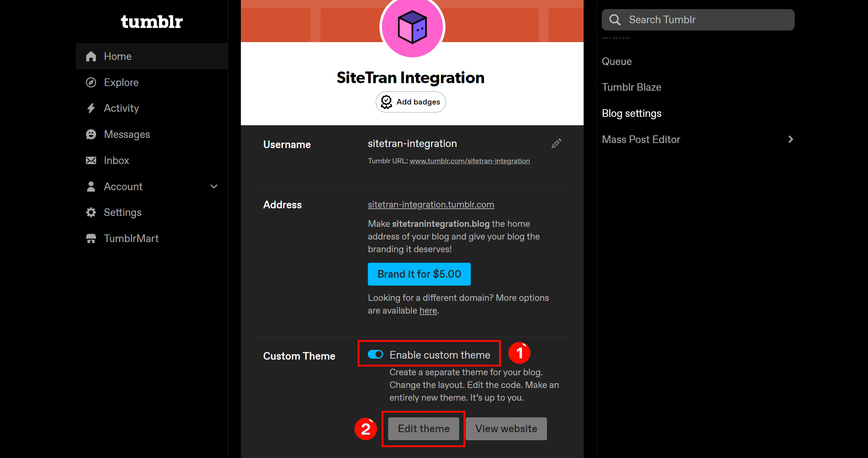Click the Messages smiley icon
The width and height of the screenshot is (868, 458).
click(x=91, y=134)
